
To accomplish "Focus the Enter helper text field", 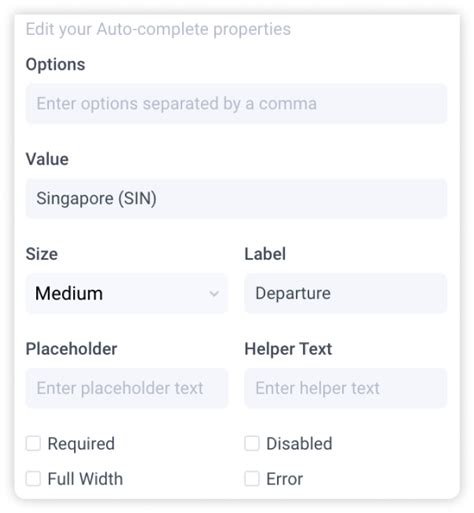I will 345,388.
